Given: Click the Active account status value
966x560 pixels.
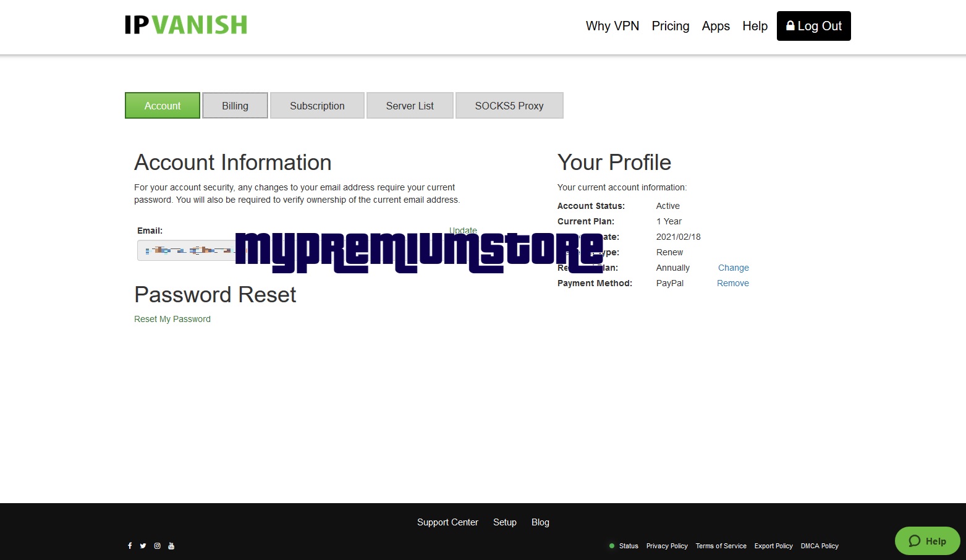Looking at the screenshot, I should click(x=667, y=206).
